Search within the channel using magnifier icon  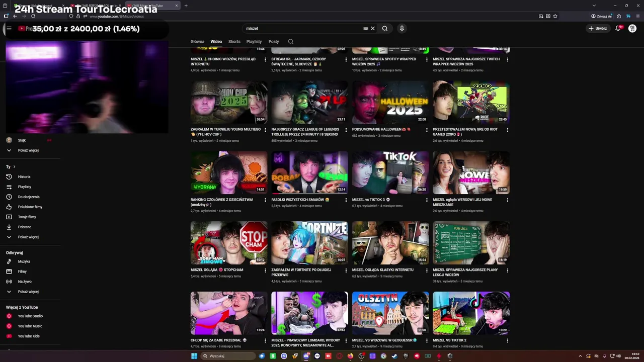pos(290,42)
